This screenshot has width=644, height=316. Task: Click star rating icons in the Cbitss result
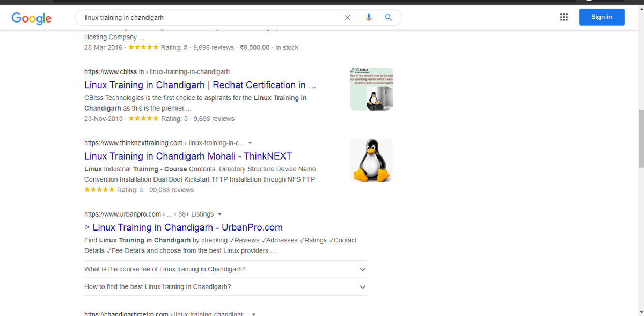(x=143, y=119)
